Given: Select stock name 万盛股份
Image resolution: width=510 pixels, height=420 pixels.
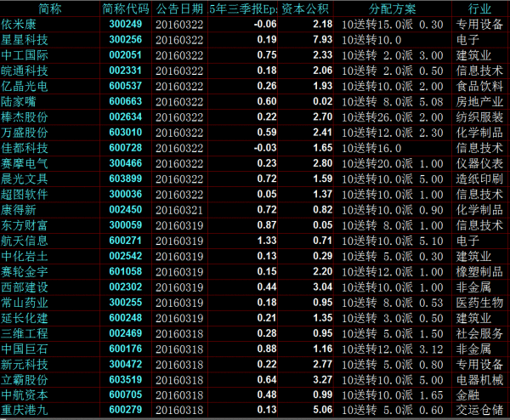Looking at the screenshot, I should 25,133.
